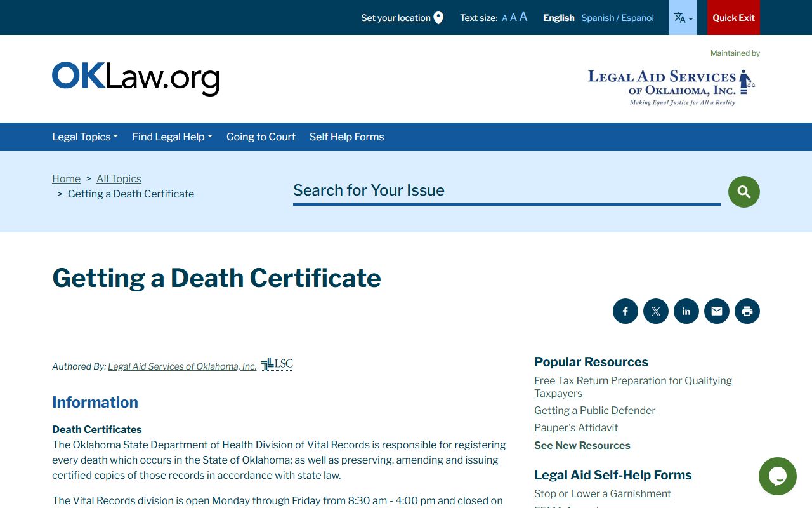Open the author Legal Aid Services link
Screen dimensions: 812x508
tap(182, 366)
